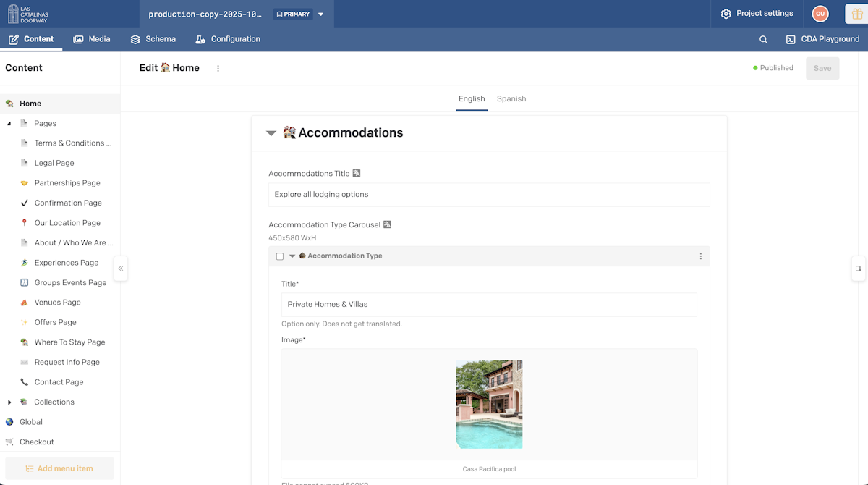Collapse the Accommodation Type block
This screenshot has height=485, width=868.
click(292, 256)
